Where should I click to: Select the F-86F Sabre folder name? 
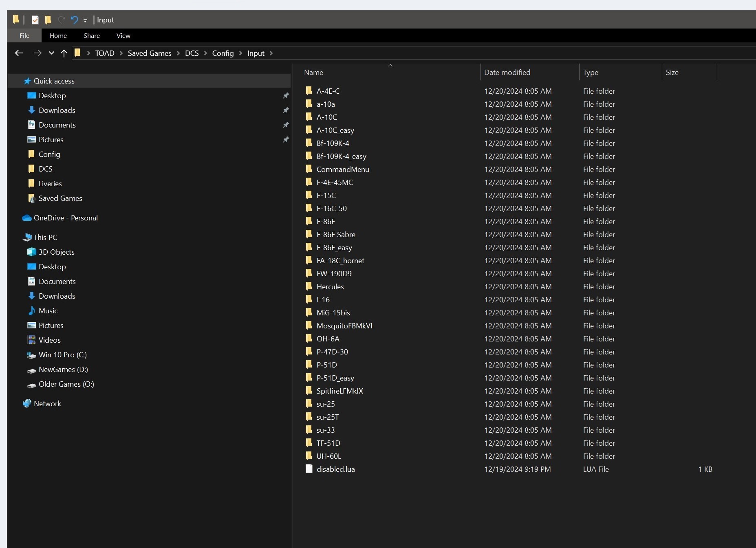[x=336, y=234]
